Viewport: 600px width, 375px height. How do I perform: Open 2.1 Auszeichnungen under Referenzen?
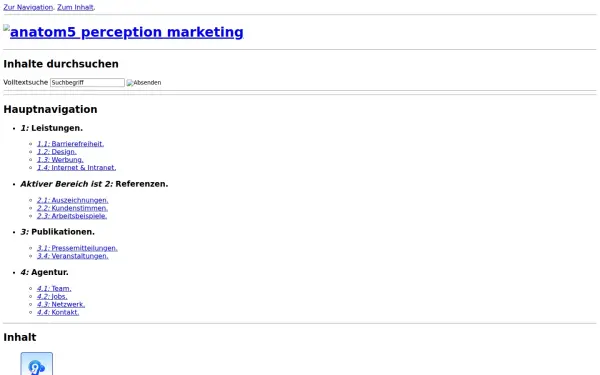(x=73, y=200)
